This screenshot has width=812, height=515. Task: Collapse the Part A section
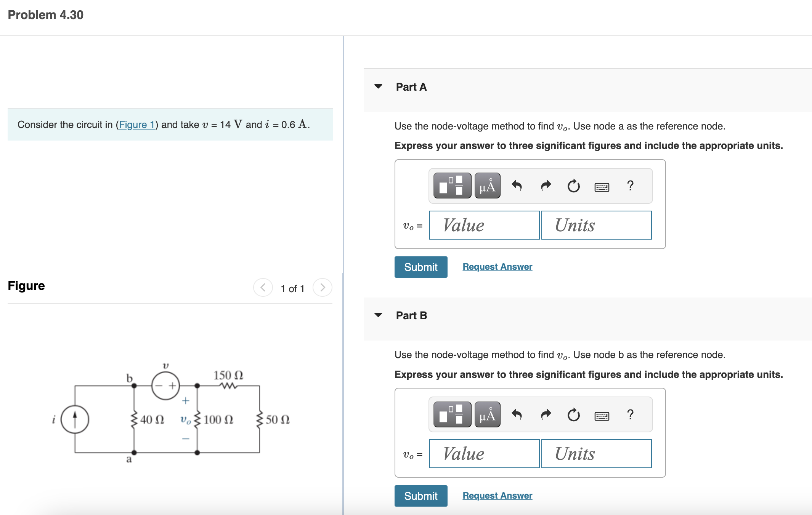tap(378, 86)
